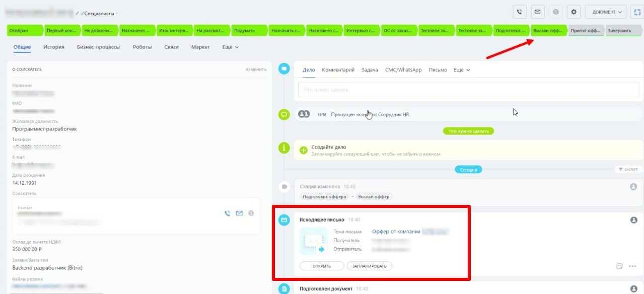Viewport: 644px width, 294px height.
Task: Click the phone call icon in top toolbar
Action: pyautogui.click(x=520, y=12)
